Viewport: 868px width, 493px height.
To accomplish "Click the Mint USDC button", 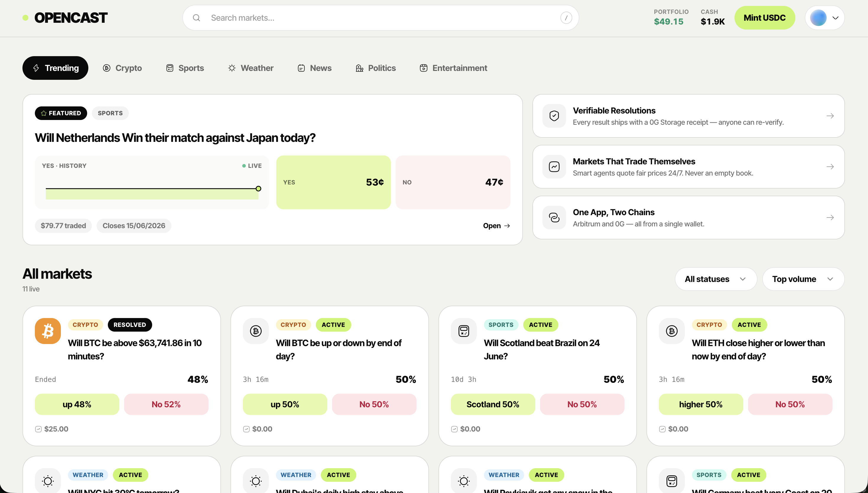I will pyautogui.click(x=765, y=18).
